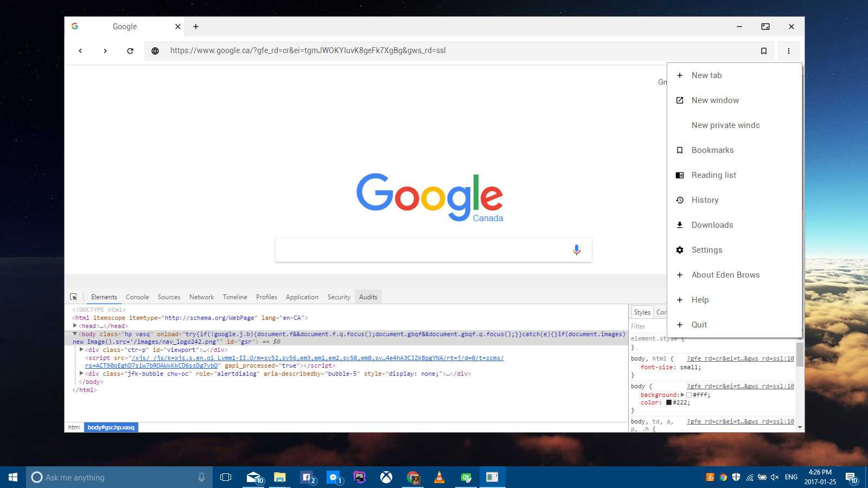Expand the jfk-bubble div node

[81, 374]
